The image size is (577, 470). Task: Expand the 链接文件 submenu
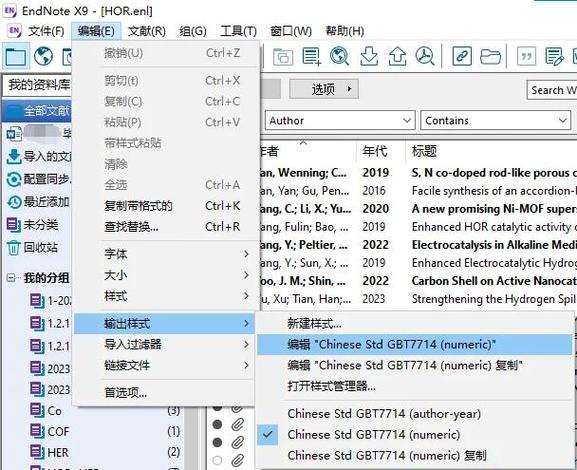(x=164, y=365)
